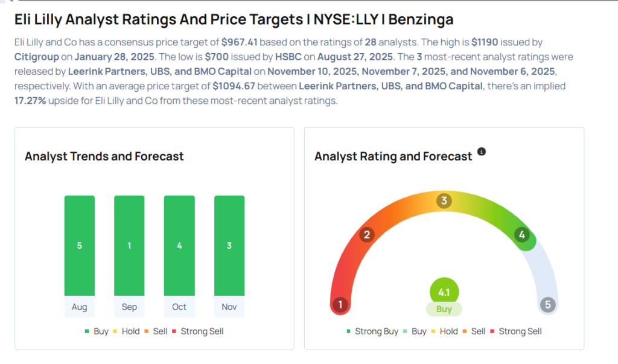
Task: Select gauge marker number 4
Action: (x=523, y=235)
